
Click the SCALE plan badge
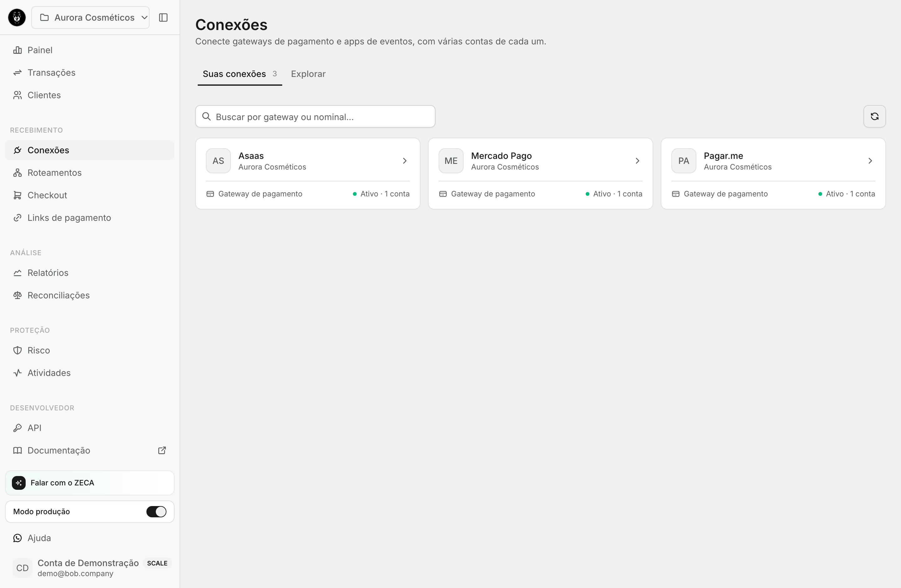coord(157,563)
